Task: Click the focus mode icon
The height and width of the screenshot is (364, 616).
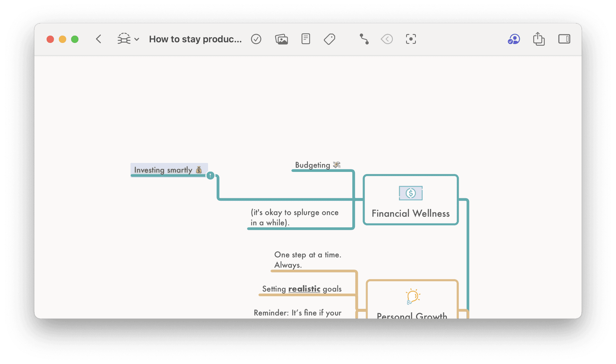Action: click(x=411, y=39)
